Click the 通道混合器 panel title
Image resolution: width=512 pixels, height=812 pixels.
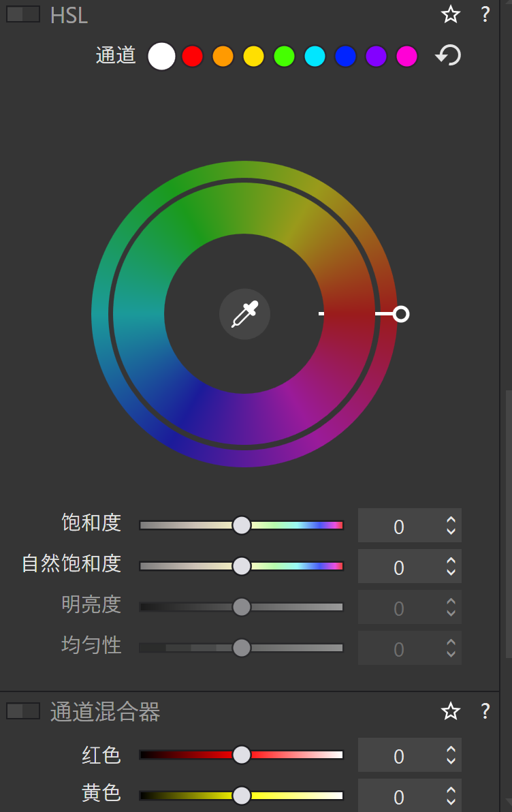[105, 712]
